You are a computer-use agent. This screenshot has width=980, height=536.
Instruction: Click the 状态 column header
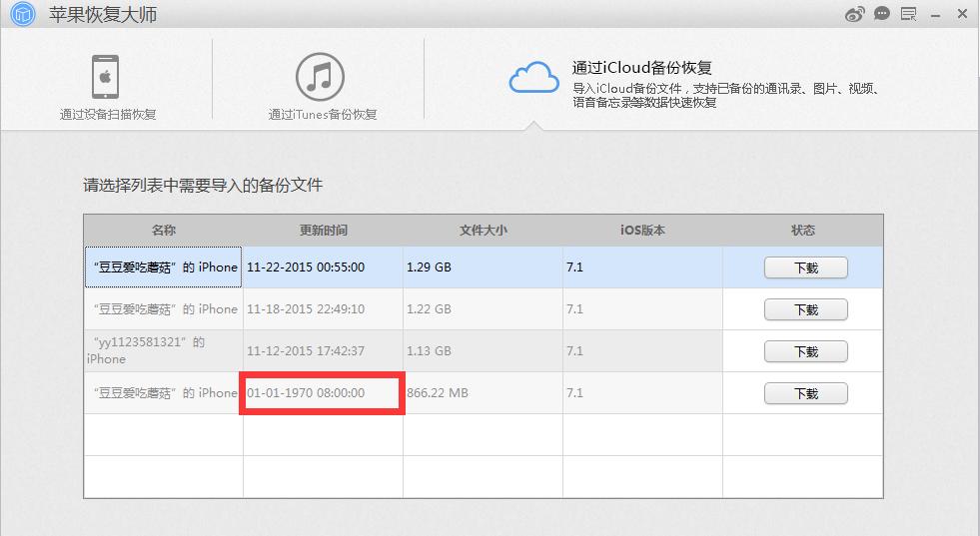803,230
